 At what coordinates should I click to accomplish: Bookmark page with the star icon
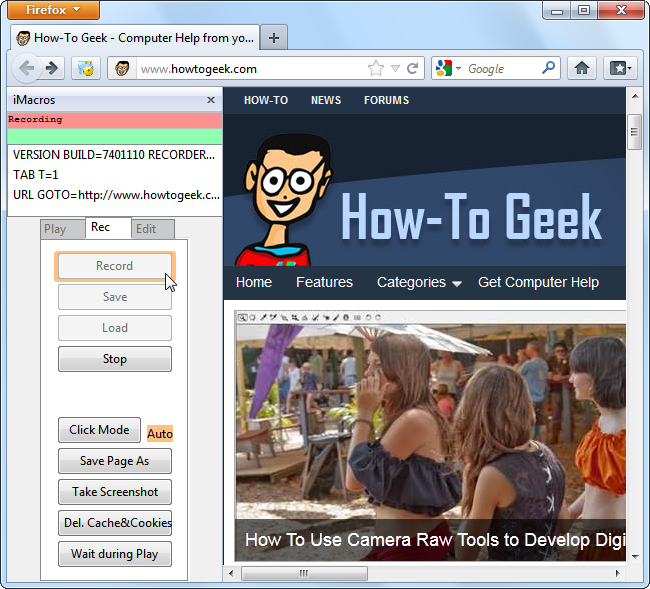pos(376,68)
